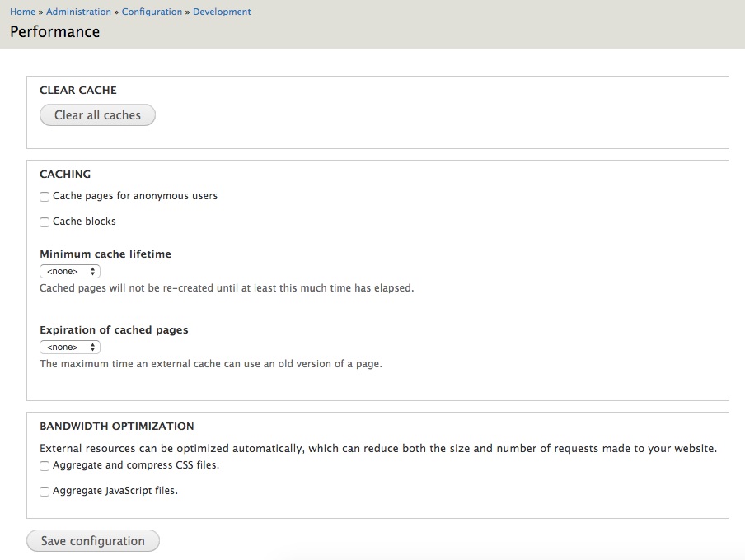The width and height of the screenshot is (745, 560).
Task: Open the Minimum cache lifetime dropdown
Action: click(69, 271)
